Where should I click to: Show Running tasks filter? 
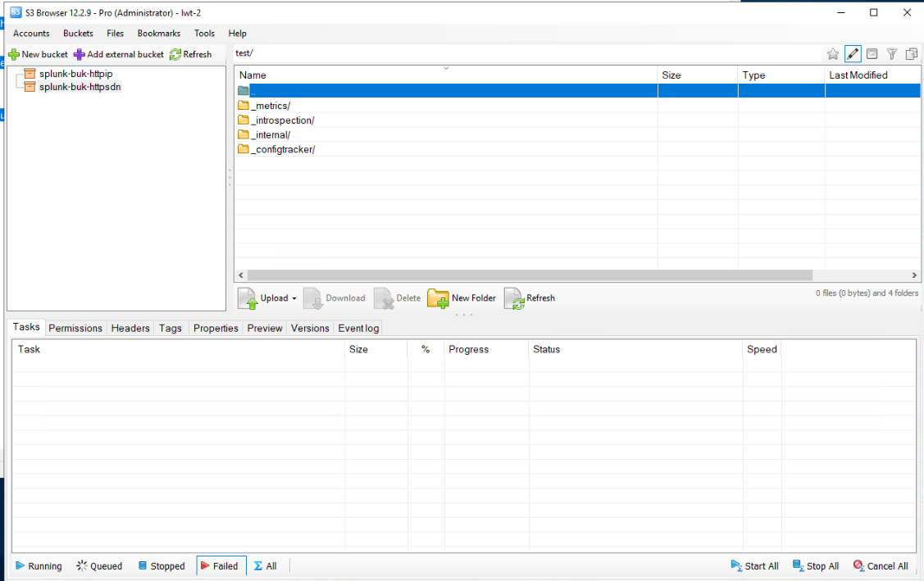[39, 566]
